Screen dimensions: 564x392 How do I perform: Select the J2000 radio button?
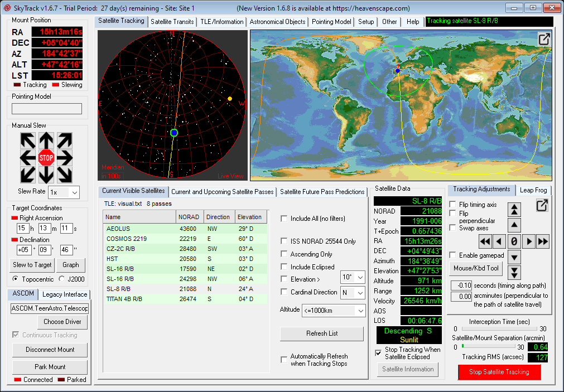click(x=61, y=279)
